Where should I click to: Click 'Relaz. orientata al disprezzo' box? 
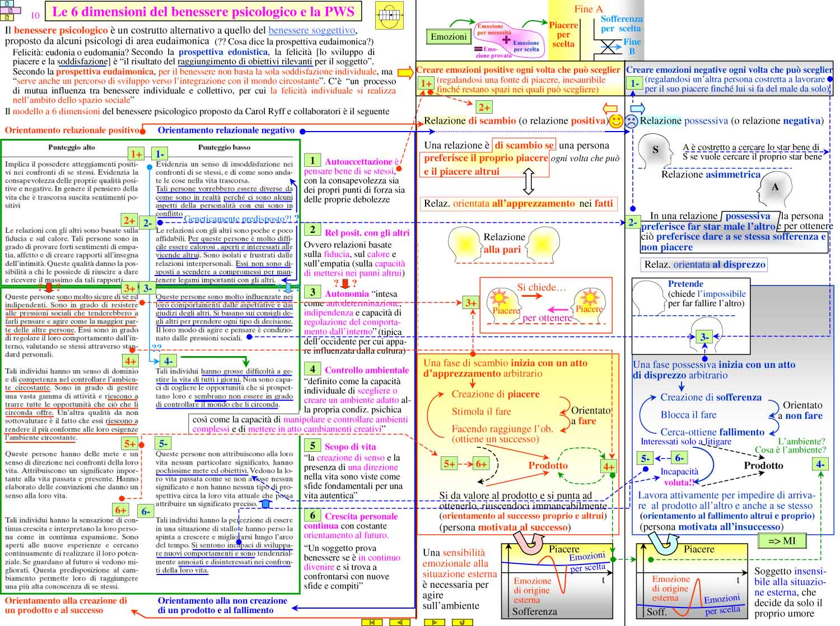coord(704,264)
